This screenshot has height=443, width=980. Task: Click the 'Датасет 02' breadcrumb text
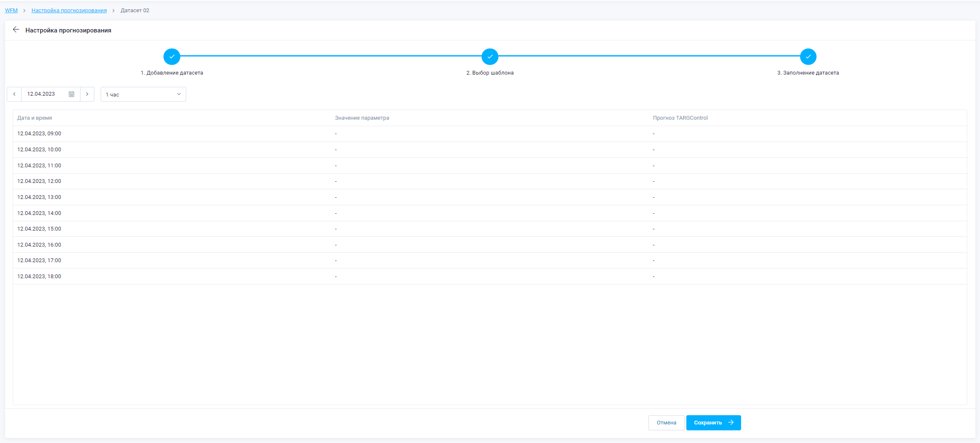[x=135, y=11]
